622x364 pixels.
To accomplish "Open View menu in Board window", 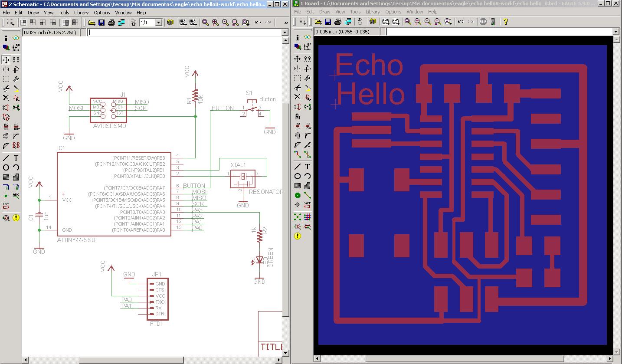I will click(x=340, y=12).
